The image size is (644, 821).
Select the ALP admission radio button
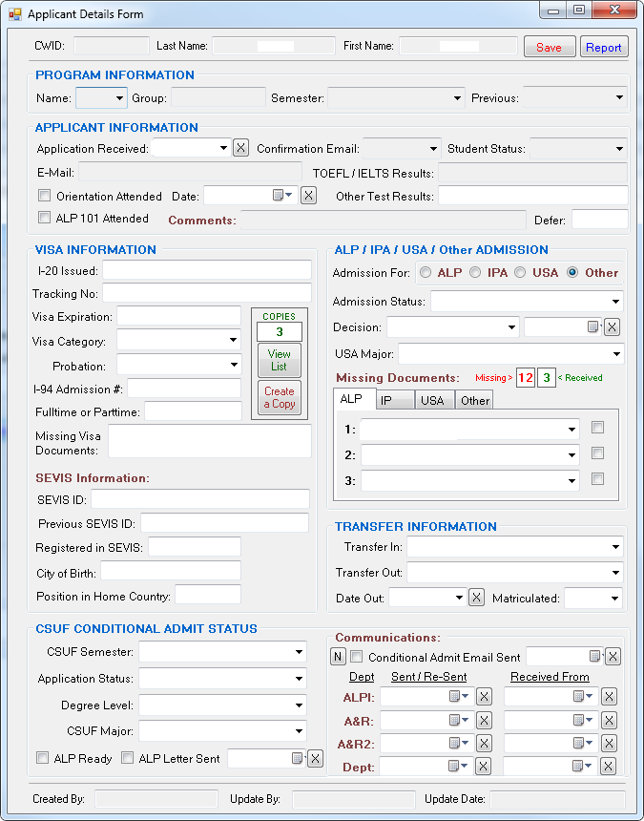(x=426, y=272)
